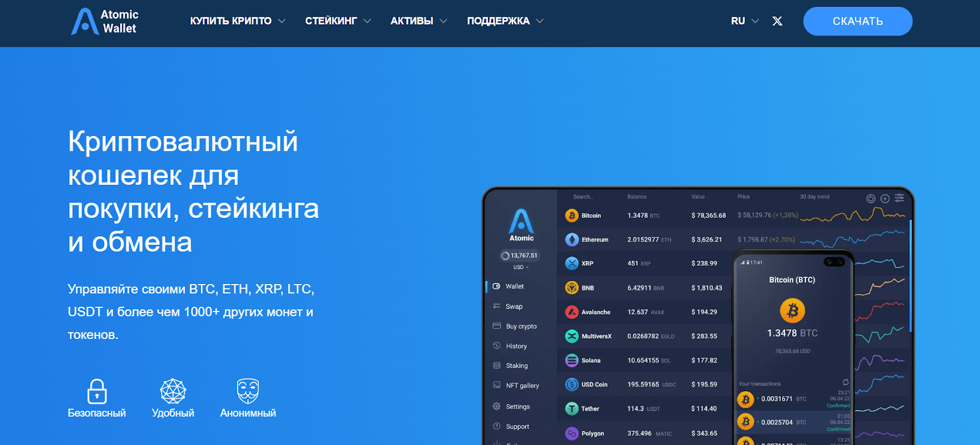This screenshot has height=445, width=980.
Task: Open History in the app sidebar
Action: [x=510, y=346]
